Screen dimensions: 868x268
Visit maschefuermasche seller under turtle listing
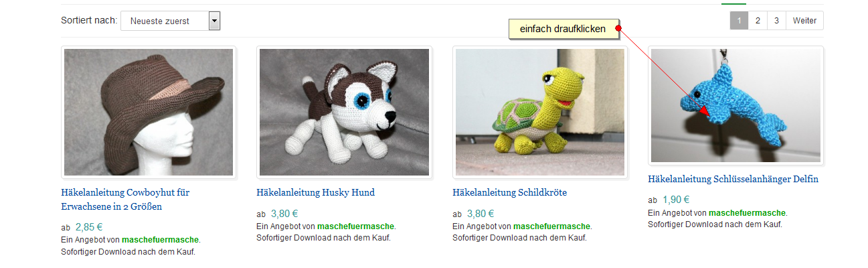coord(551,226)
